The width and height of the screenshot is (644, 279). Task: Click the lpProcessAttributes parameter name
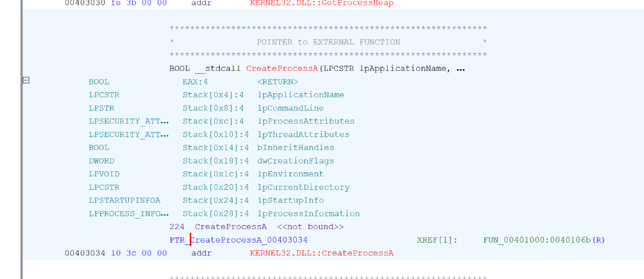(x=306, y=121)
